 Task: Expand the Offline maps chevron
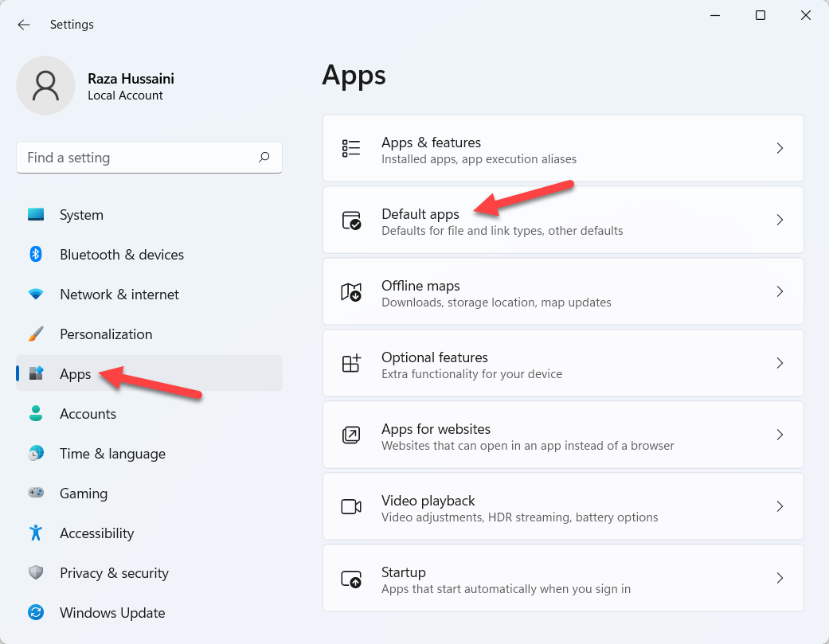[x=780, y=291]
